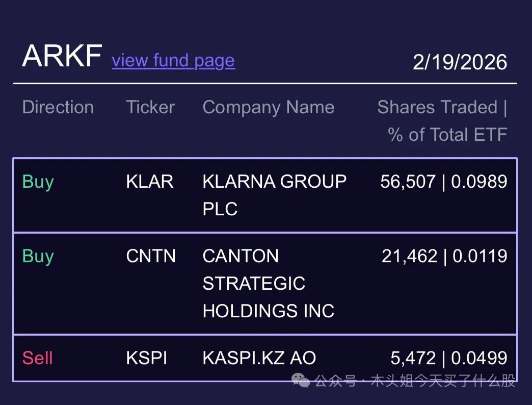
Task: Select the CNTN ticker cell
Action: [x=151, y=256]
